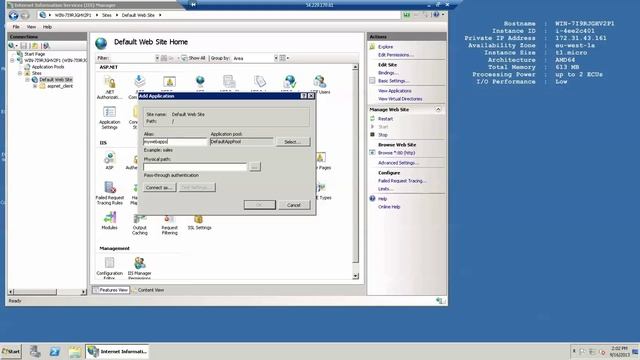Open the Filter dropdown arrow
This screenshot has height=360, width=640.
[x=157, y=58]
